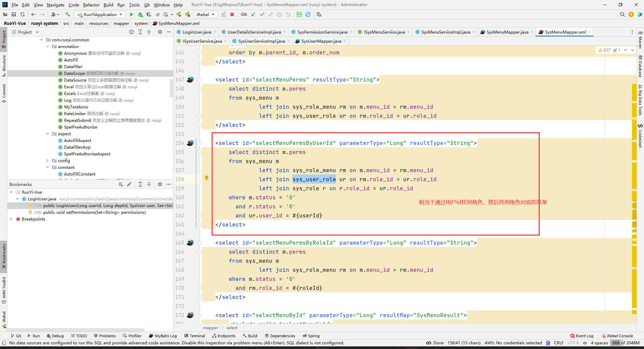Image resolution: width=644 pixels, height=349 pixels.
Task: Toggle the Bookmarks side tool window
Action: tap(4, 257)
